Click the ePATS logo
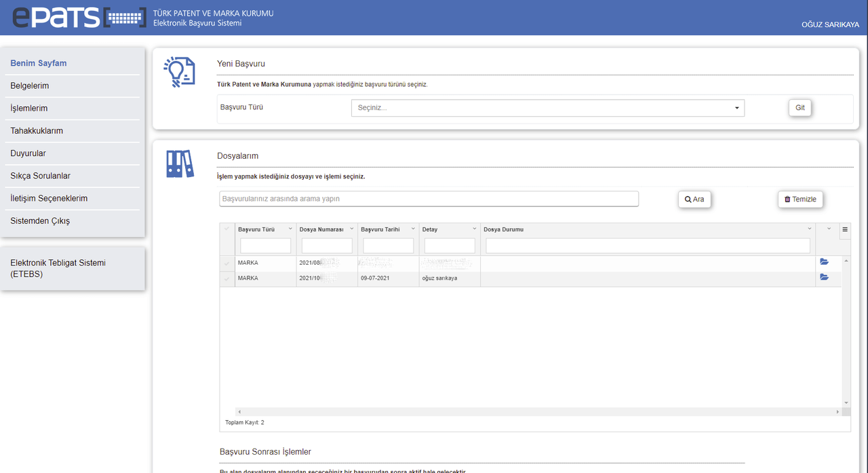 (x=79, y=16)
